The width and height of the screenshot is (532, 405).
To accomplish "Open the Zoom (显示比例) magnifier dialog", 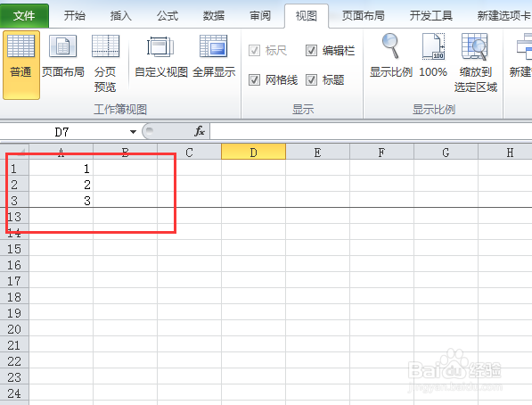I will (x=390, y=56).
